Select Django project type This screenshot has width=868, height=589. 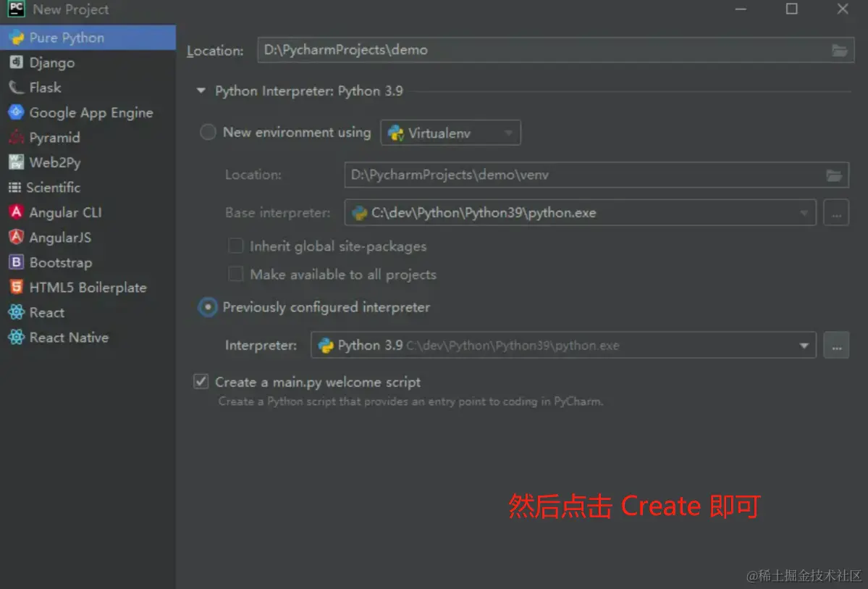point(88,62)
